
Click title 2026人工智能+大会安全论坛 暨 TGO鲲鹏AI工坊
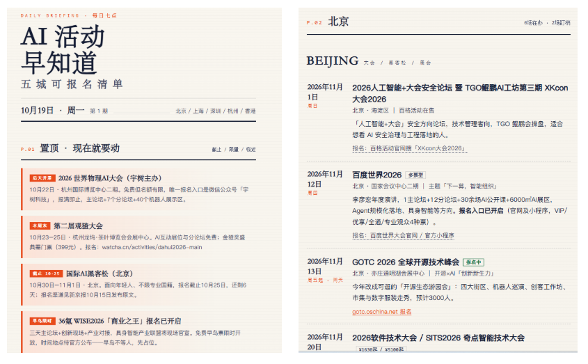point(460,93)
